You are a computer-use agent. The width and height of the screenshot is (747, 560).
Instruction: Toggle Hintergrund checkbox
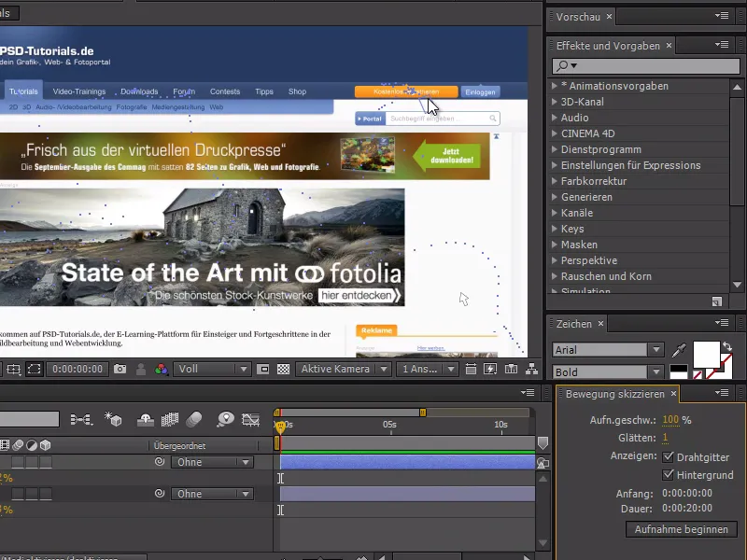click(668, 475)
